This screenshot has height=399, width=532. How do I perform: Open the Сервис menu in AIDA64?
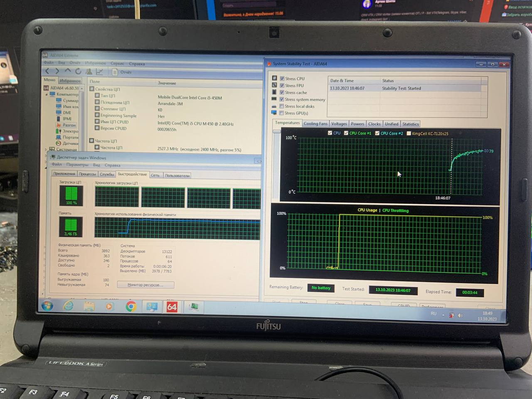[117, 64]
